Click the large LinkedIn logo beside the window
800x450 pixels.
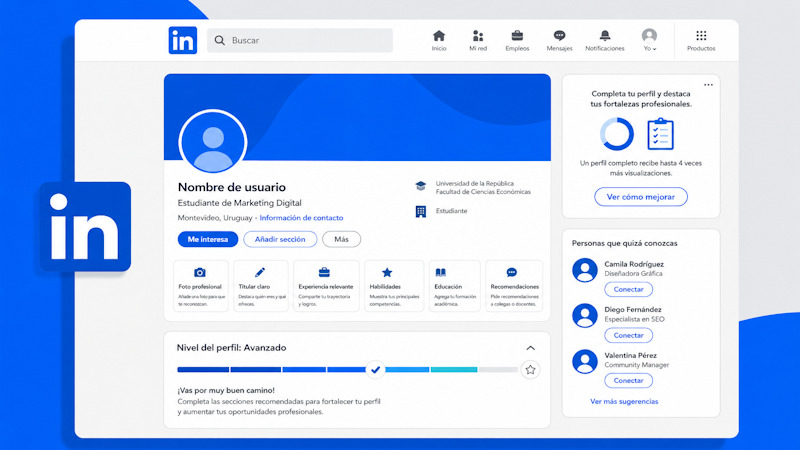coord(85,227)
